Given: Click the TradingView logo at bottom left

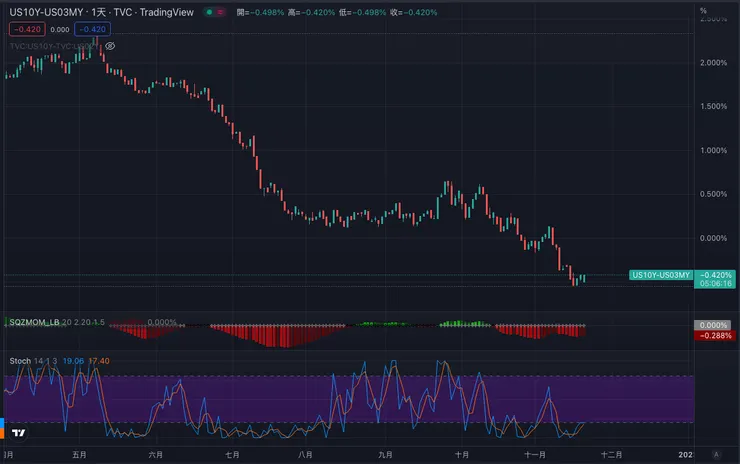Looking at the screenshot, I should (x=18, y=432).
